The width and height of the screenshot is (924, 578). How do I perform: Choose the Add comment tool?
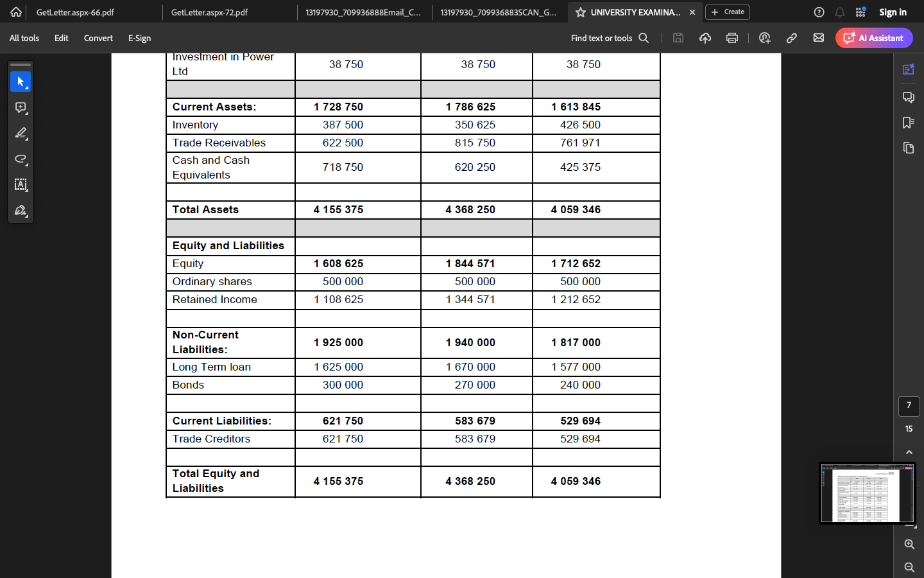(21, 108)
